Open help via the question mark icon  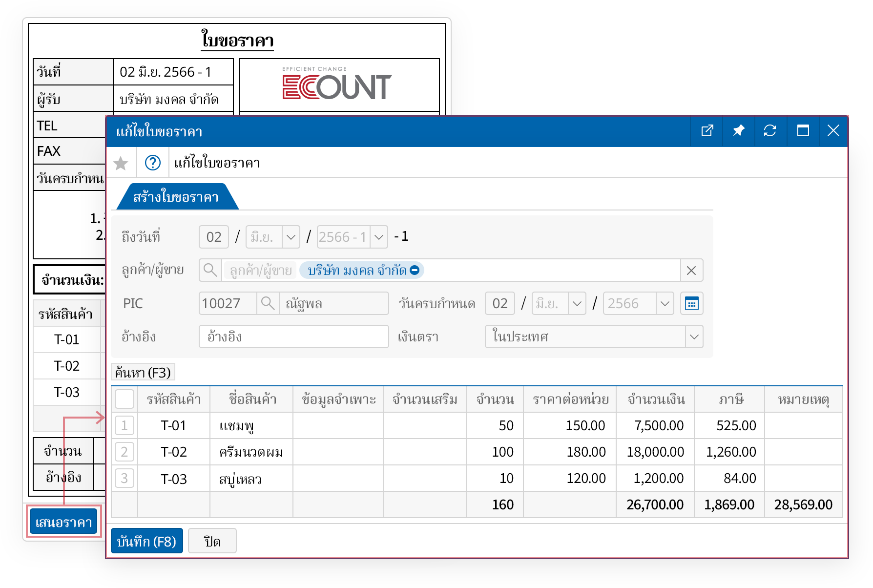(153, 163)
